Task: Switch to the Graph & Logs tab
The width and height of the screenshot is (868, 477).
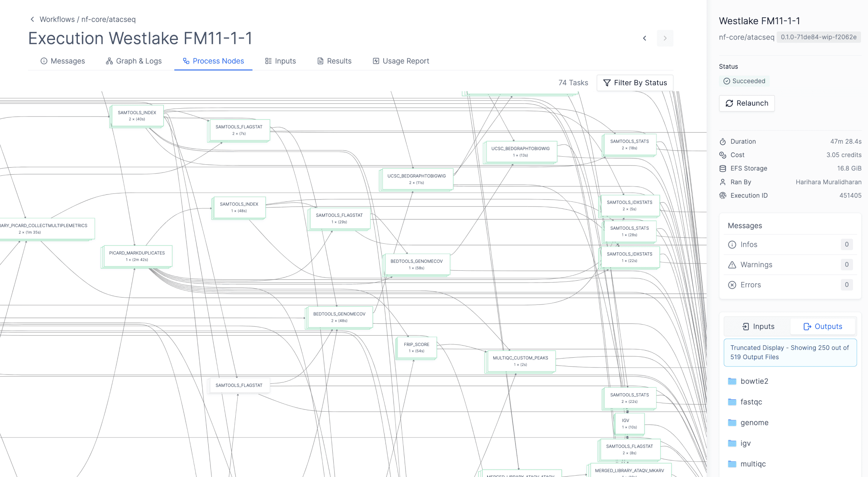Action: (134, 61)
